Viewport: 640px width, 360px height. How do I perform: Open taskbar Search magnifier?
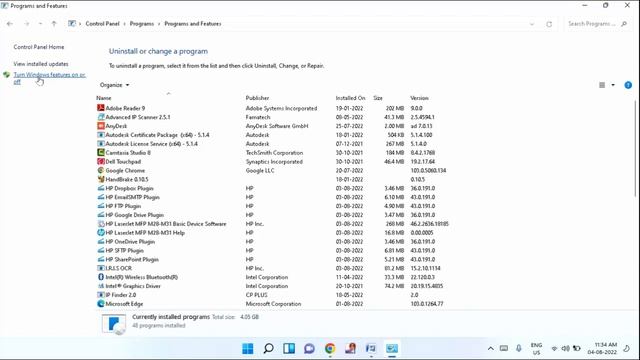pyautogui.click(x=268, y=349)
